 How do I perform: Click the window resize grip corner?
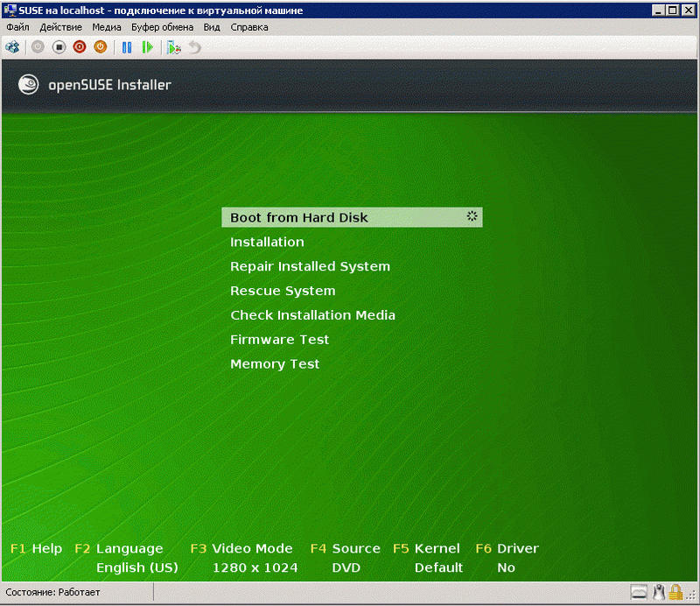point(692,596)
